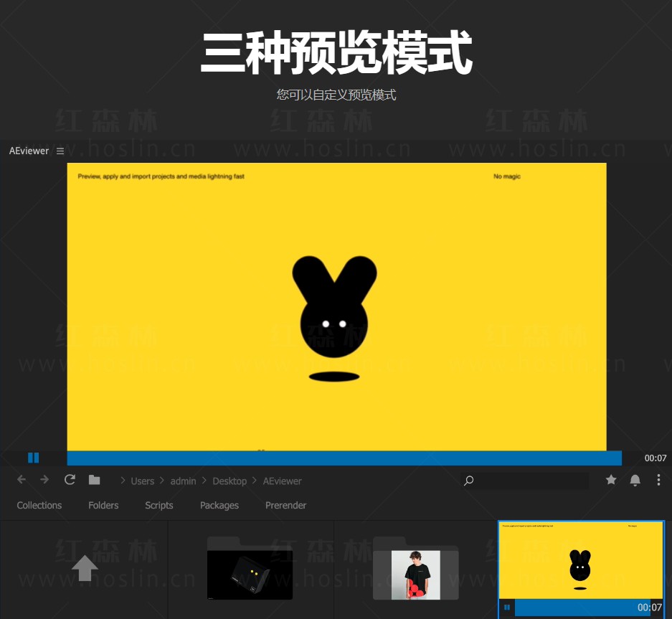Navigate to Users in breadcrumb path
This screenshot has height=619, width=672.
(142, 481)
